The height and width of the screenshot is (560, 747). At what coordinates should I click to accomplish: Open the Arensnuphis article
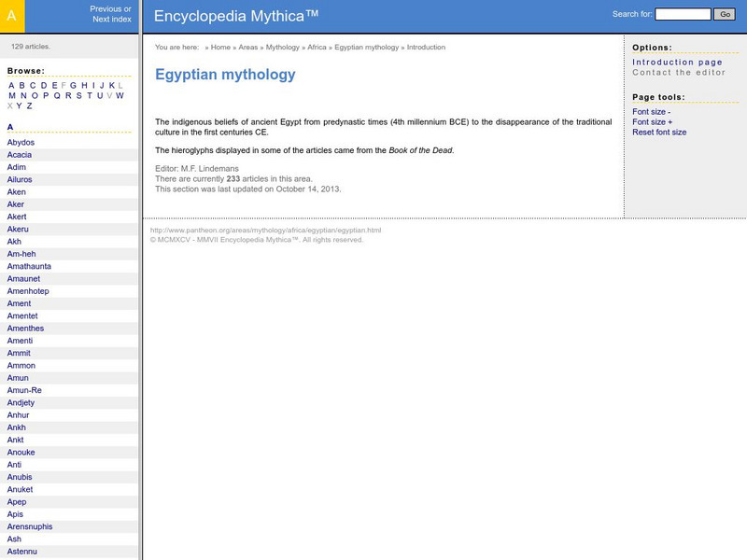pyautogui.click(x=30, y=526)
